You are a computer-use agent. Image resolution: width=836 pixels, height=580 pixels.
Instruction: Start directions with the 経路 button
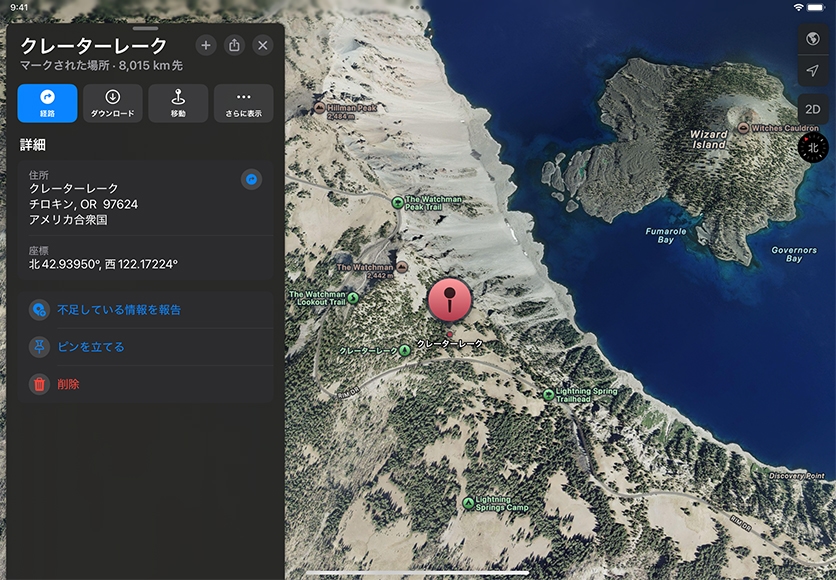pos(47,103)
